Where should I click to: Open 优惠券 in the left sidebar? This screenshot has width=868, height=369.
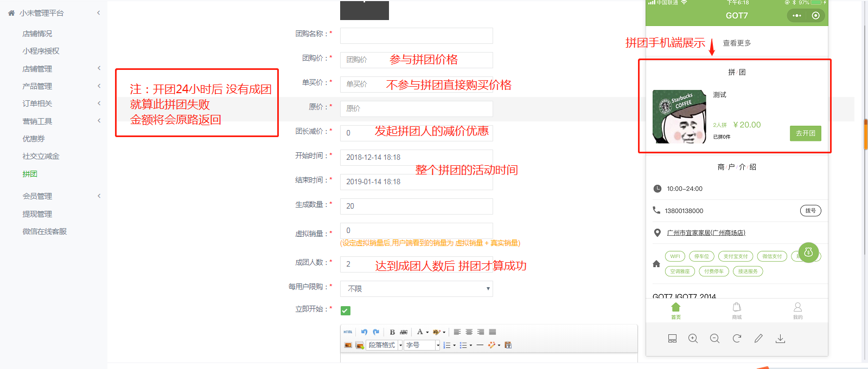point(34,139)
